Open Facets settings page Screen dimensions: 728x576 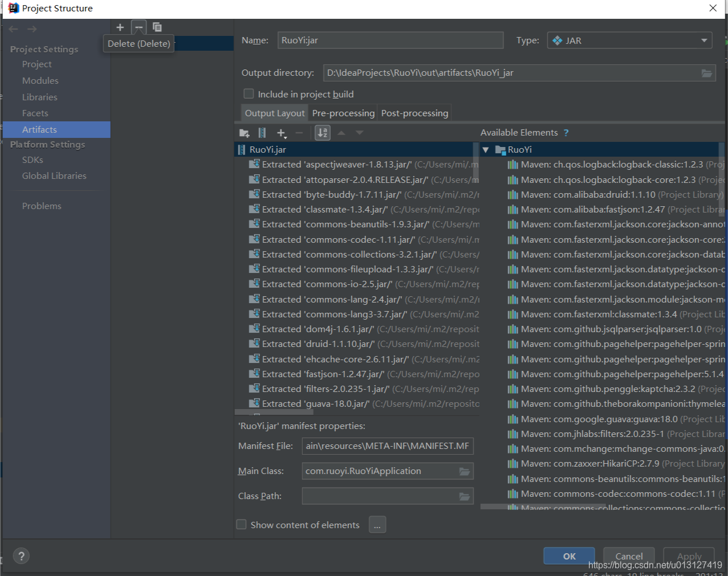[x=35, y=113]
